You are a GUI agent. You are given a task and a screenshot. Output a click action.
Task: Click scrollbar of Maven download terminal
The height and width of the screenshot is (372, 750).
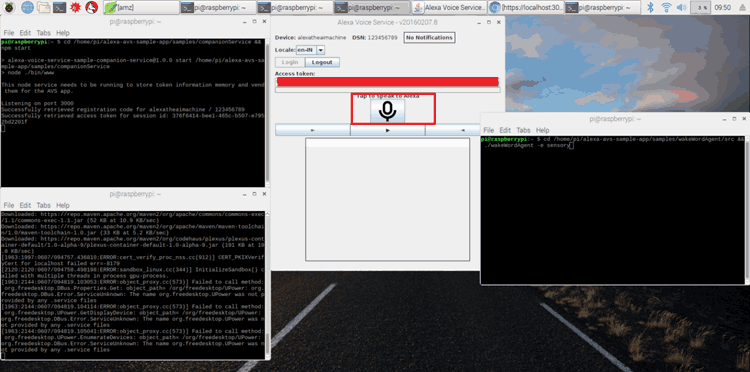click(267, 284)
